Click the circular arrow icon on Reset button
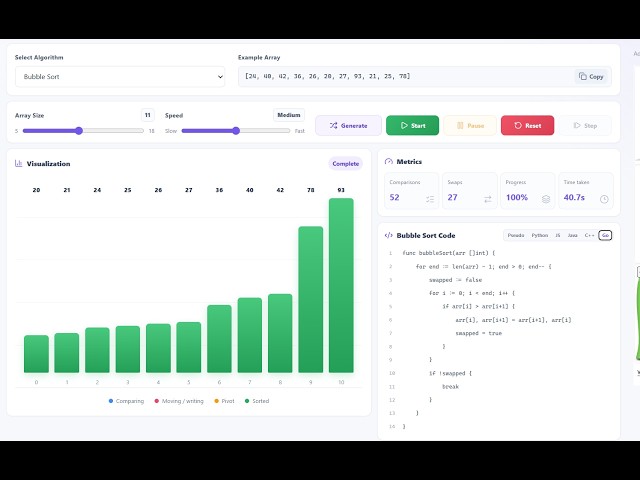The height and width of the screenshot is (480, 640). 518,125
